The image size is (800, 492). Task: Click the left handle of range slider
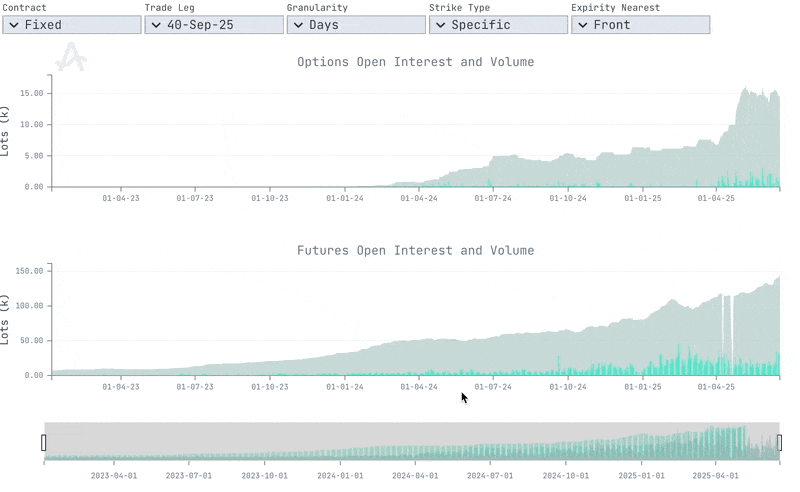click(44, 442)
